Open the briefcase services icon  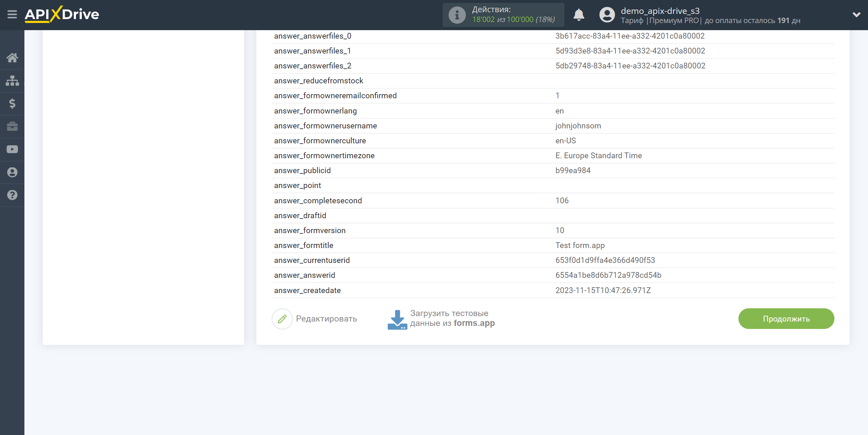[x=12, y=126]
